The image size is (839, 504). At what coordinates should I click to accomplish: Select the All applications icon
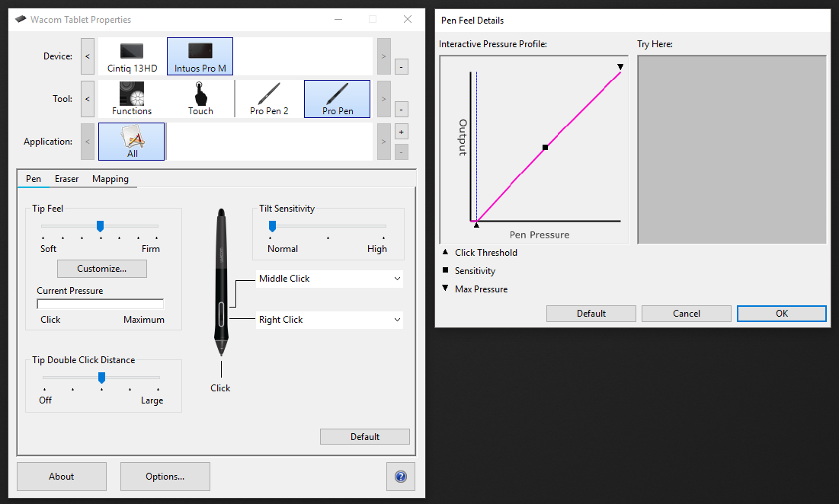pos(132,142)
